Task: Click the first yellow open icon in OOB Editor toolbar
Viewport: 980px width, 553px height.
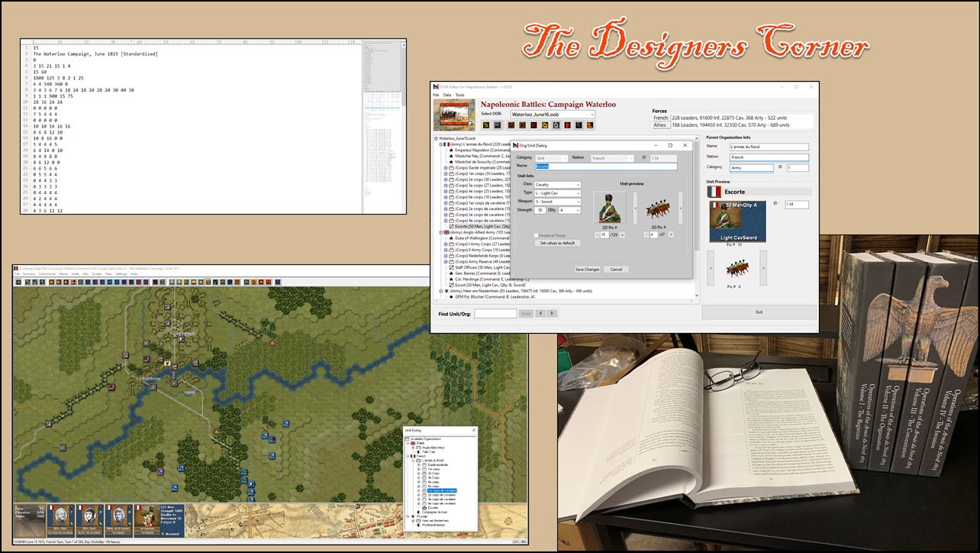Action: tap(485, 125)
